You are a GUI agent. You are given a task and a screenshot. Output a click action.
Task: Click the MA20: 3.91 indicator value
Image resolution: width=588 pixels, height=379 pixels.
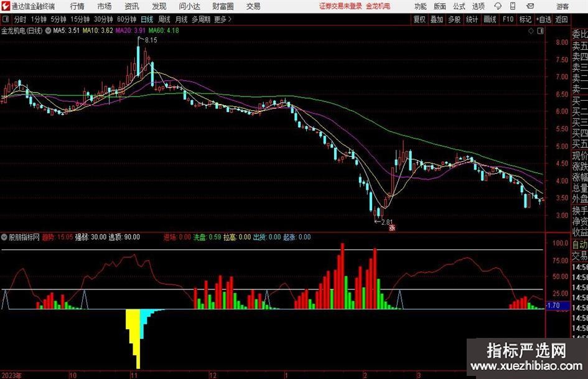[131, 30]
